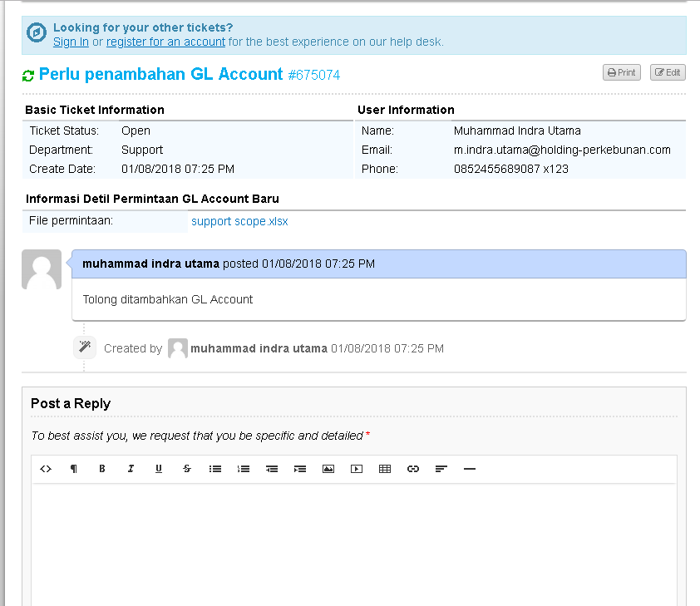700x606 pixels.
Task: Insert an image into reply
Action: 328,469
